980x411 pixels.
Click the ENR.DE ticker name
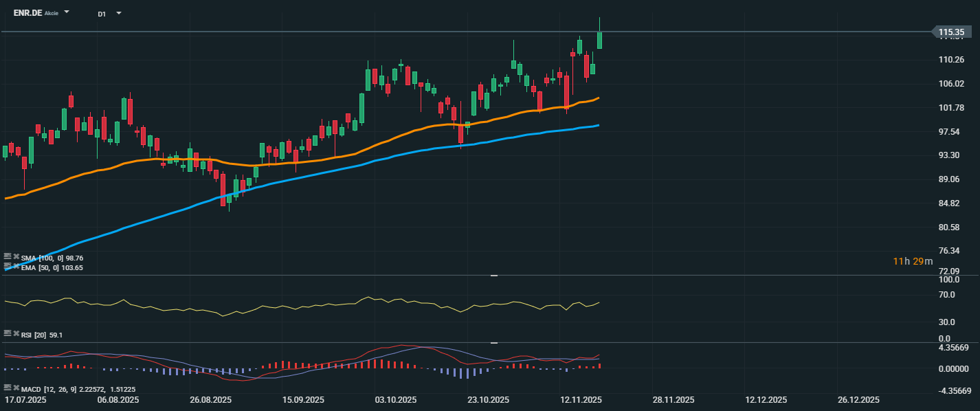point(27,13)
